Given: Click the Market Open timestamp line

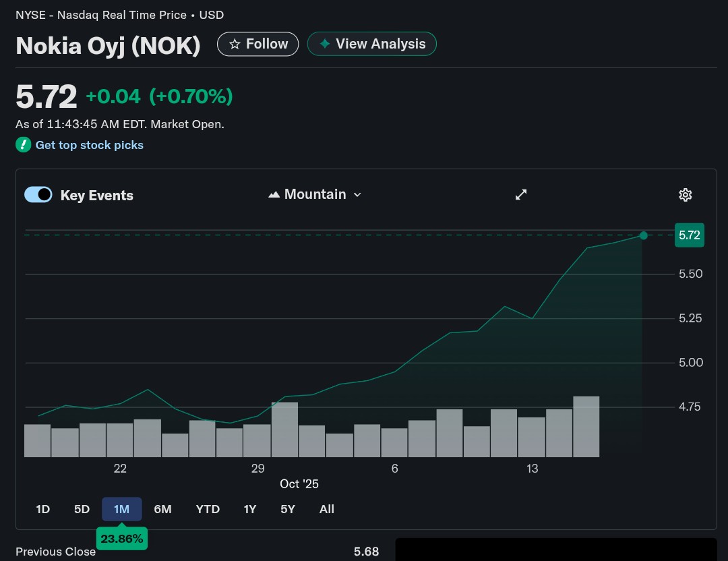Looking at the screenshot, I should point(120,124).
